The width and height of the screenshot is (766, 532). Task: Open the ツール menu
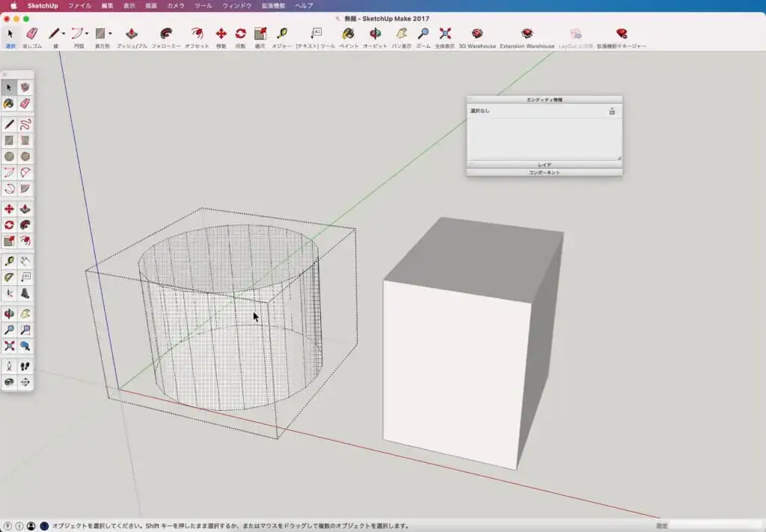tap(203, 6)
